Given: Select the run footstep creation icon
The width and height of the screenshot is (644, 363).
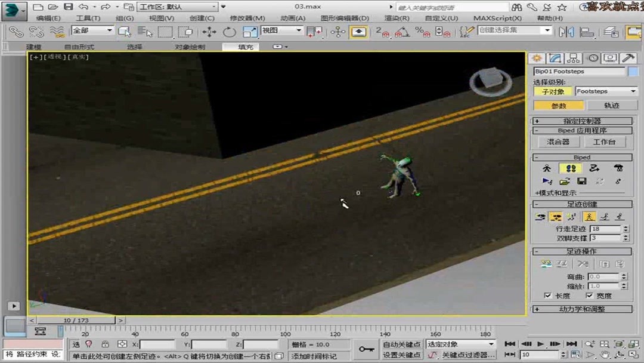Looking at the screenshot, I should point(606,217).
